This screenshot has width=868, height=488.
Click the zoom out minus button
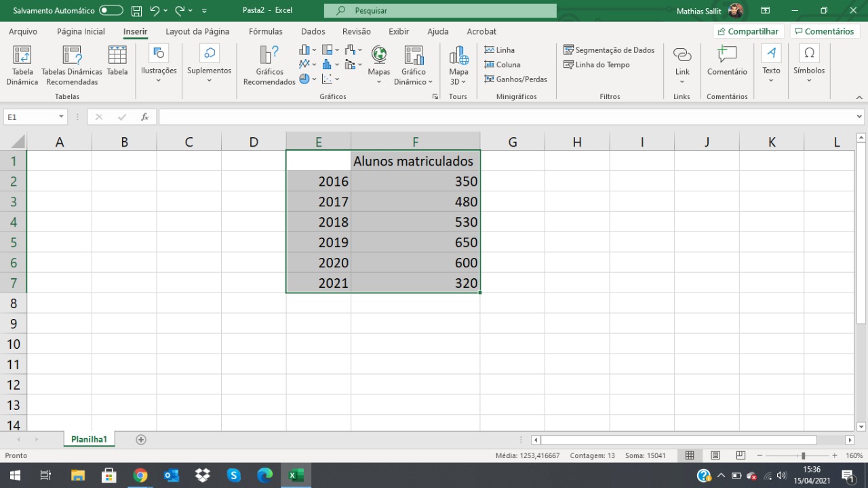tap(759, 455)
